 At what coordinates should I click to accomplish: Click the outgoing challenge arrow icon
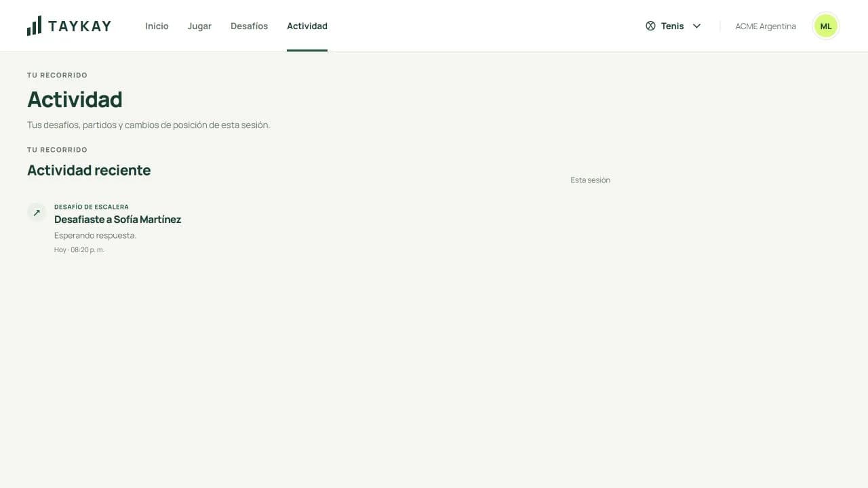click(x=37, y=212)
